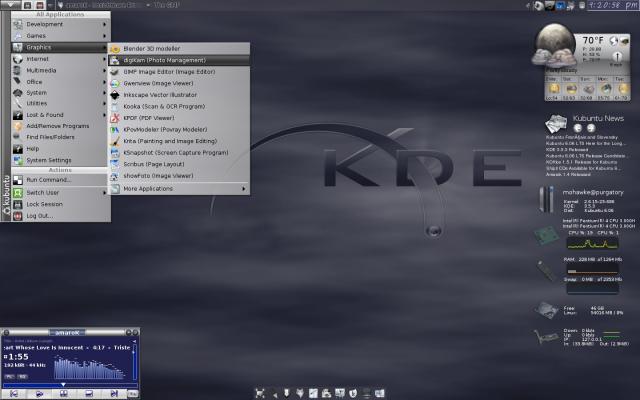Choose Log Out... in Actions section
640x400 pixels.
[x=60, y=216]
